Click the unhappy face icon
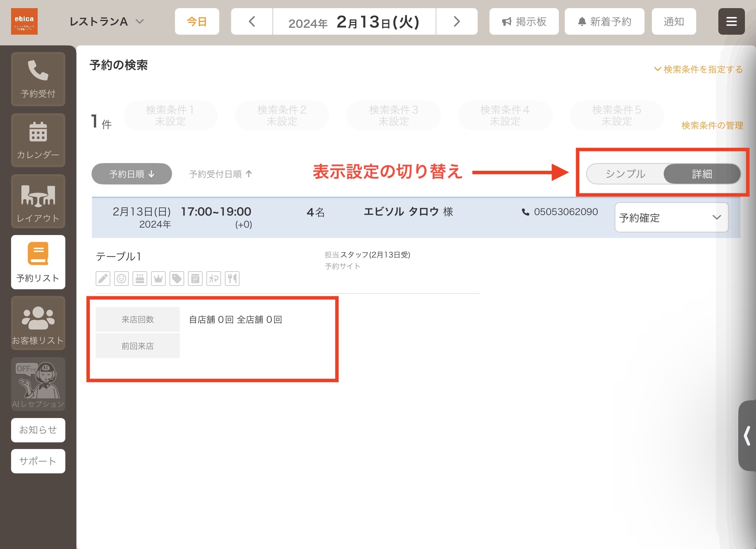Viewport: 756px width, 549px height. pyautogui.click(x=121, y=279)
